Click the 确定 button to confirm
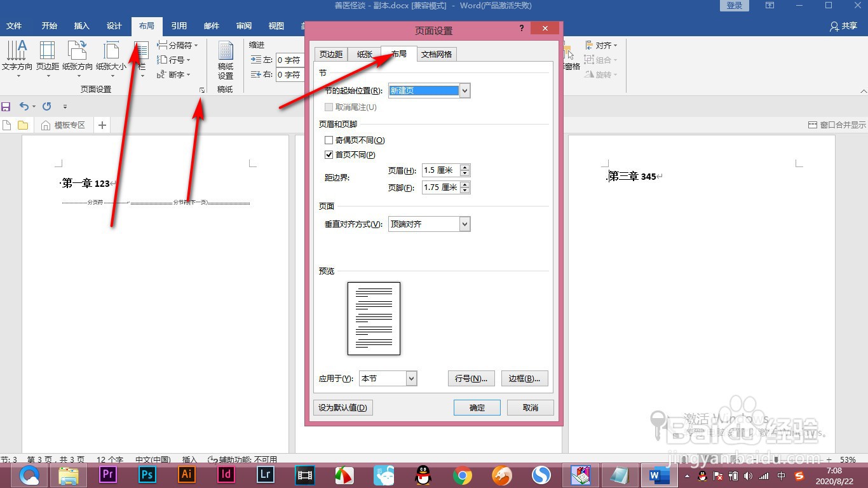868x488 pixels. pos(477,407)
